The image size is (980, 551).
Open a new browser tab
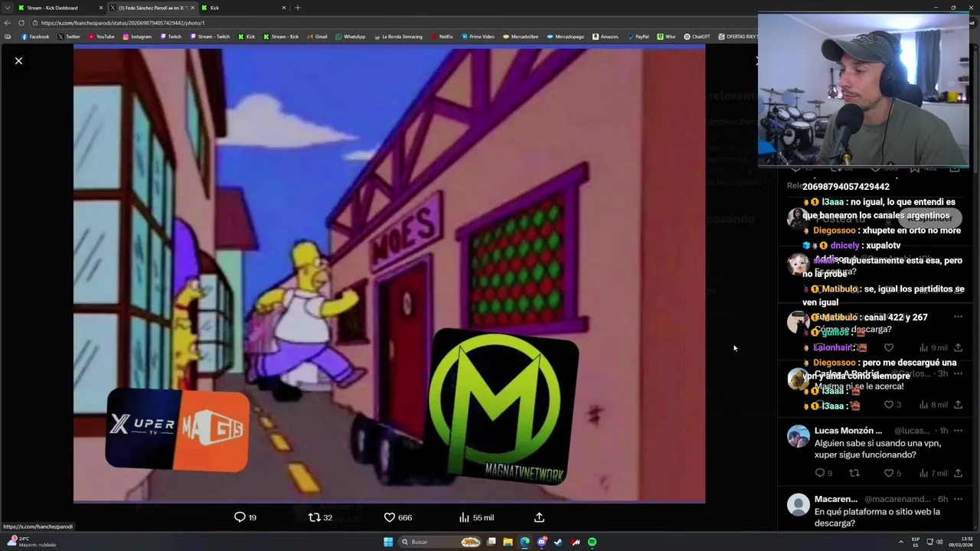click(297, 8)
